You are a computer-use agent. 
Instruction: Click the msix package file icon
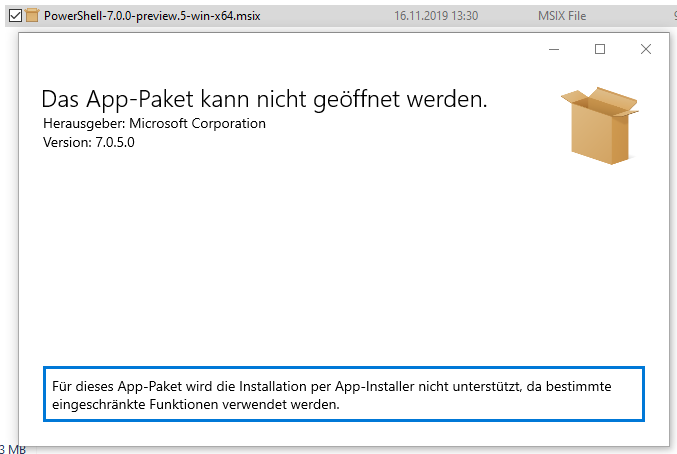tap(32, 16)
